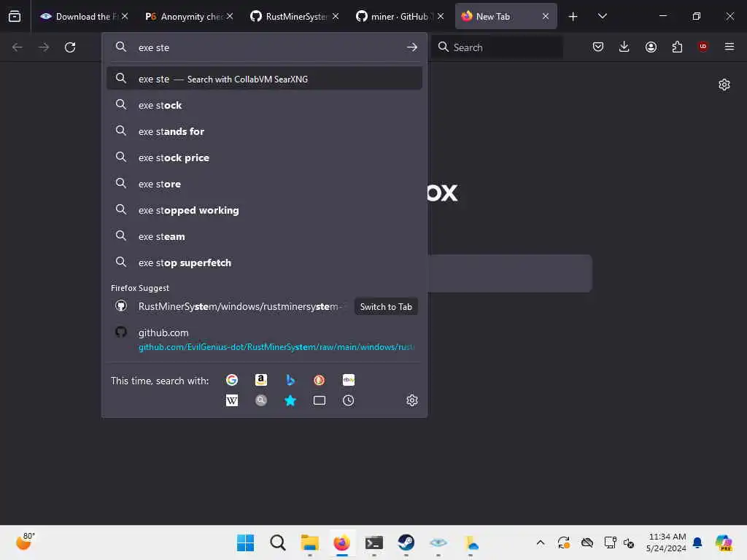Select the 'exe steam' suggestion
The height and width of the screenshot is (560, 747).
264,236
